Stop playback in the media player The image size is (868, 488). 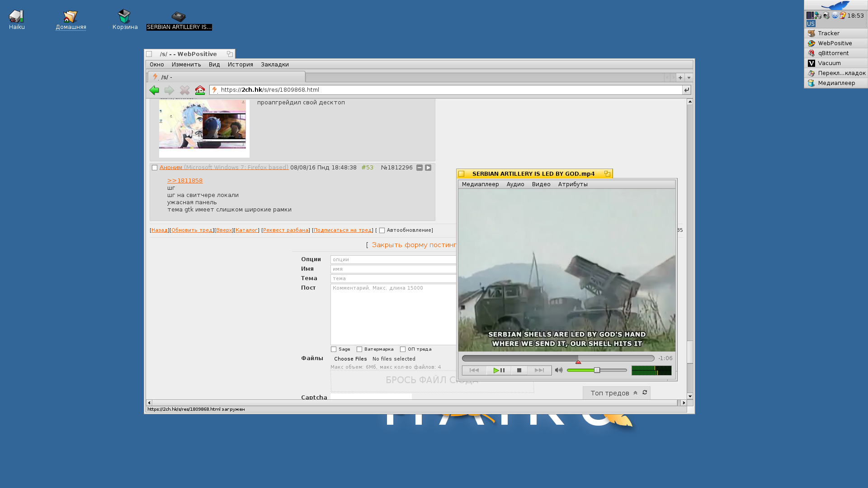pyautogui.click(x=519, y=371)
